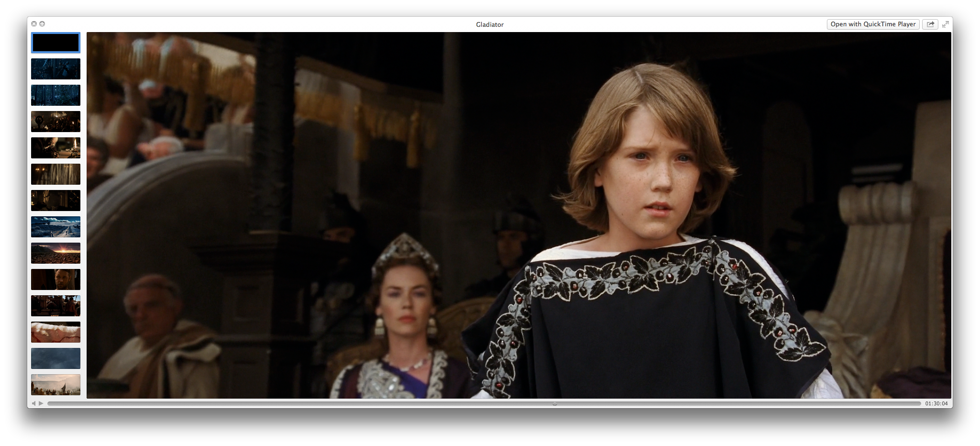Jump to the sunset desert thumbnail

pyautogui.click(x=56, y=253)
